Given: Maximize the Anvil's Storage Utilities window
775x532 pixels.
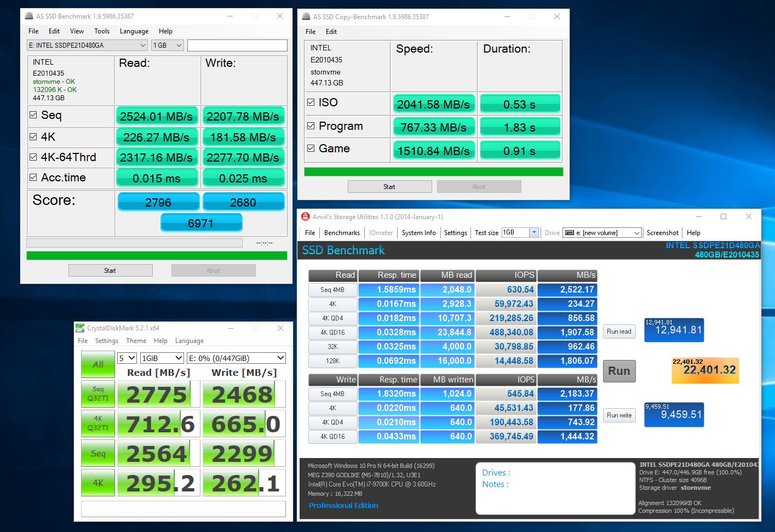Looking at the screenshot, I should tap(724, 216).
